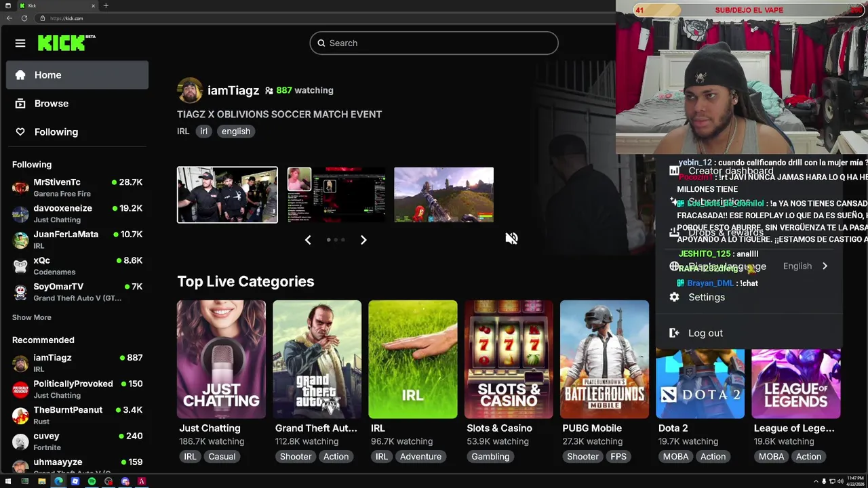The image size is (868, 488).
Task: Click the search magnifier icon
Action: pos(321,43)
